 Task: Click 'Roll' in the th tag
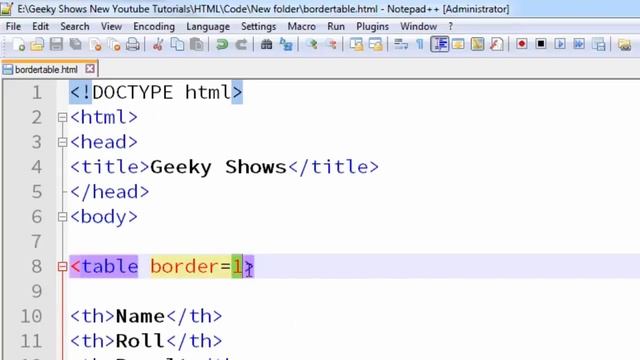pyautogui.click(x=140, y=341)
